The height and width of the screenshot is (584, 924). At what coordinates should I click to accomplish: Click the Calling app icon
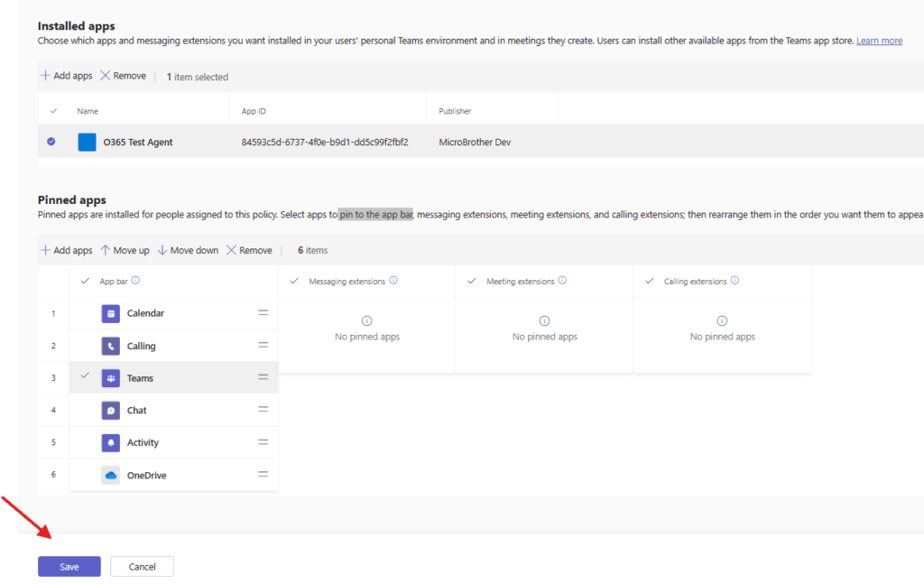(x=111, y=346)
